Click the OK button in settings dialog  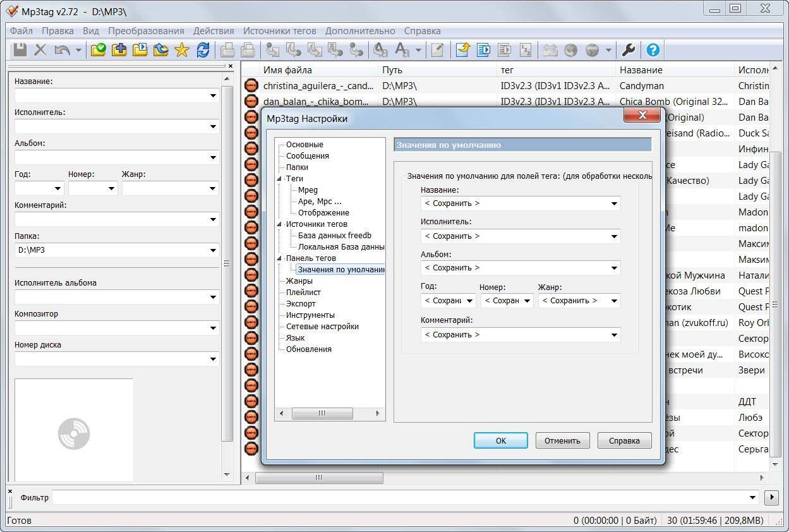pyautogui.click(x=501, y=440)
